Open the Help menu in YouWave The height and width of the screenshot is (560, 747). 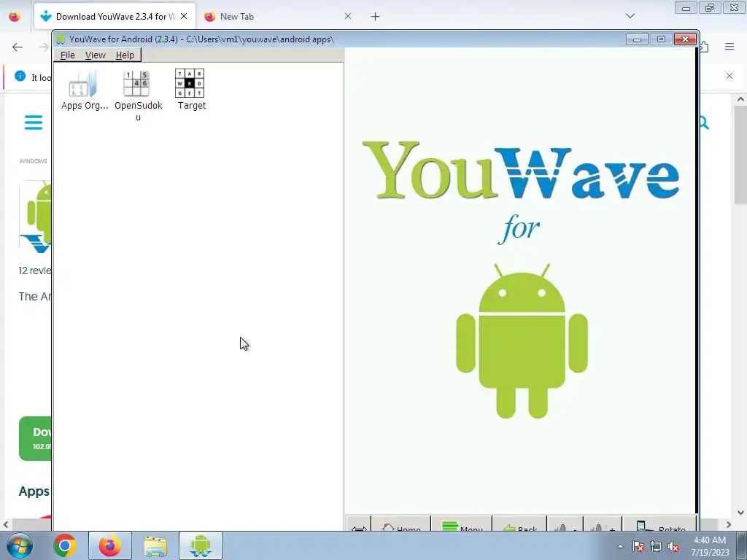click(x=125, y=55)
